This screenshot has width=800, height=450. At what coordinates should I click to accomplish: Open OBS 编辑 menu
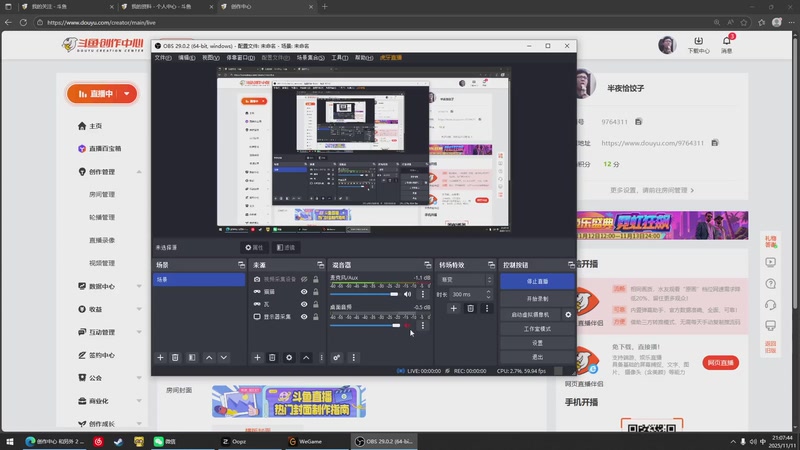(186, 58)
